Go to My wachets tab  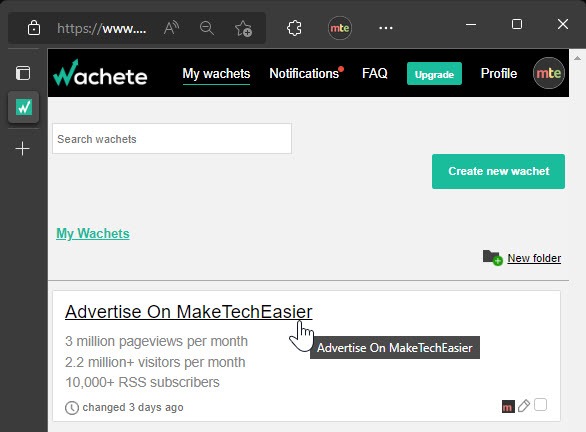216,74
